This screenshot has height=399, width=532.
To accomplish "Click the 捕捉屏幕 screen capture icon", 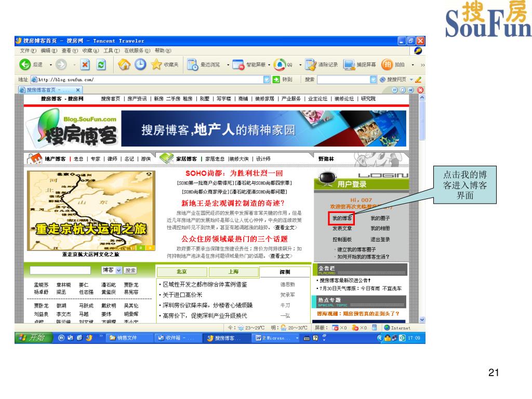I will click(x=349, y=64).
